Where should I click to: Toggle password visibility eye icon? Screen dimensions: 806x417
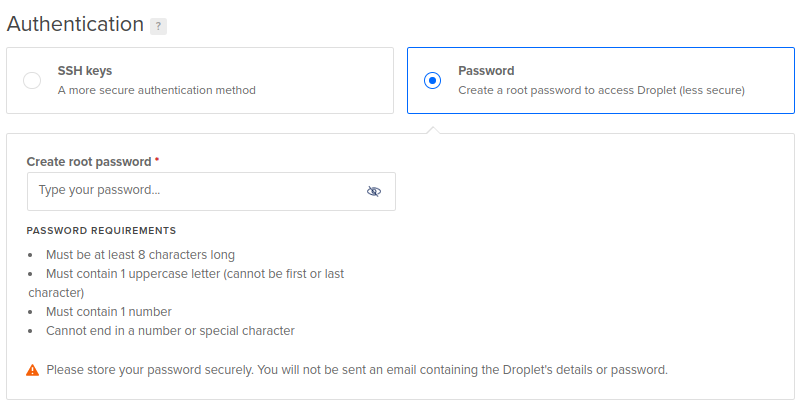[x=374, y=192]
